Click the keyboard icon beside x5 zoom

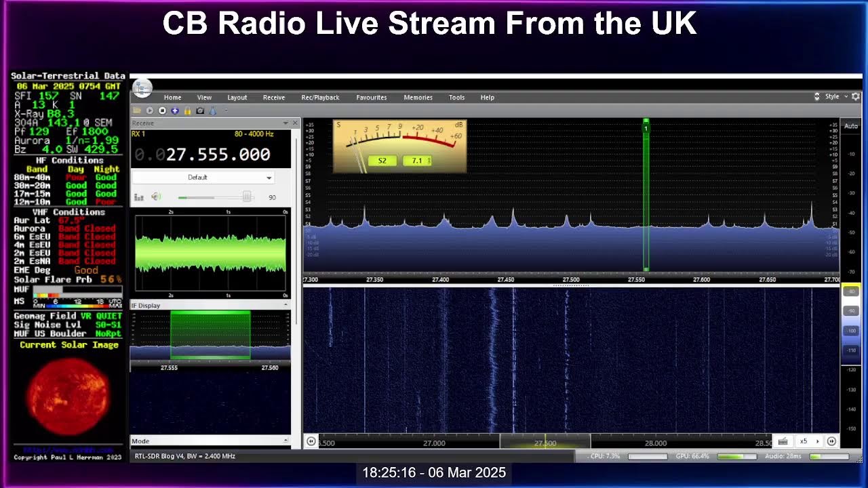point(783,441)
